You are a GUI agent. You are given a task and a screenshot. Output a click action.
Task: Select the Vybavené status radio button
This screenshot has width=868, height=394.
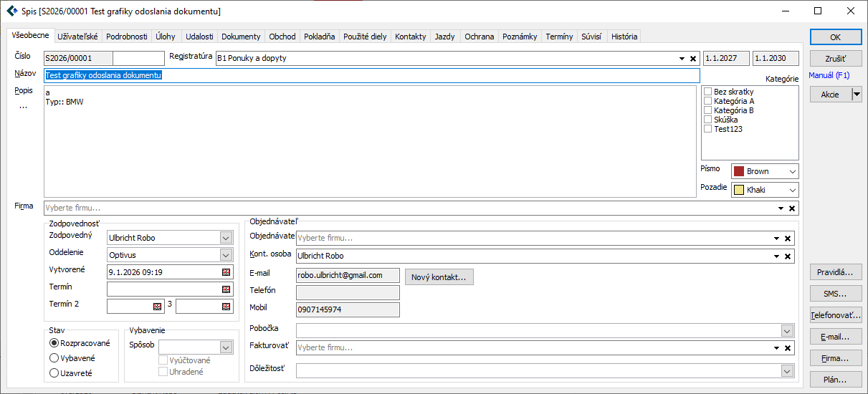54,358
